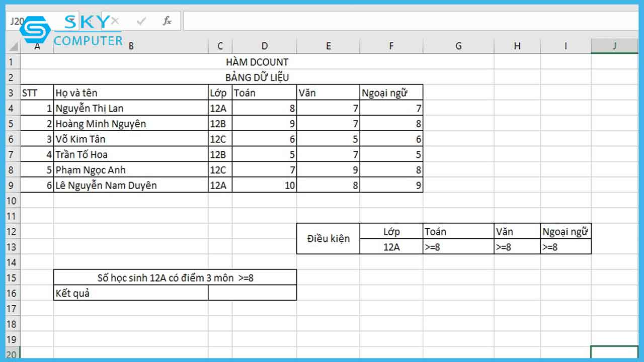Viewport: 644px width, 362px height.
Task: Click the Văn score 9 for Phạm Ngọc Anh
Action: pyautogui.click(x=329, y=170)
